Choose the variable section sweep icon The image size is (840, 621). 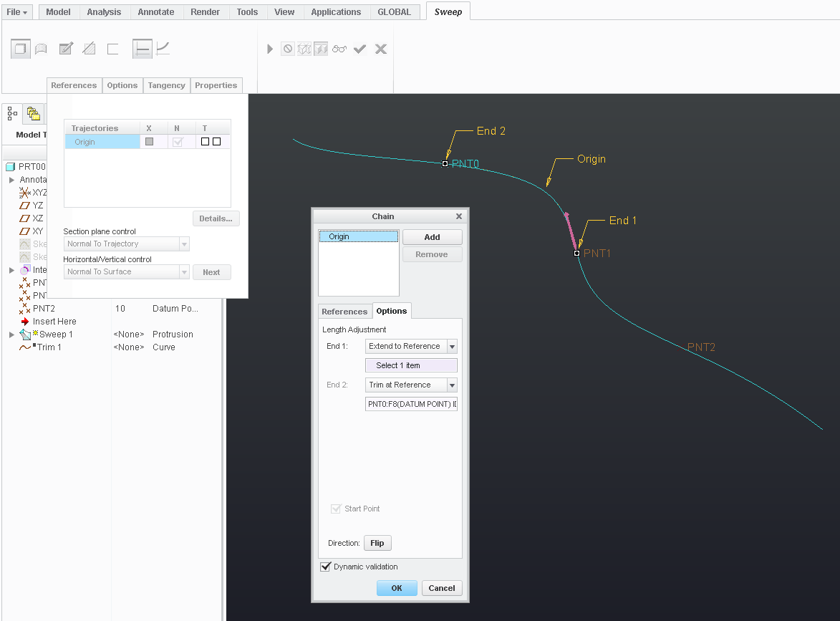(x=163, y=49)
